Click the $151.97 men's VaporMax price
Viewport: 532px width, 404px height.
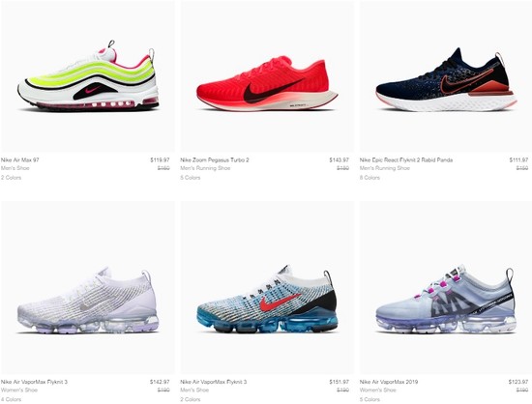[339, 382]
